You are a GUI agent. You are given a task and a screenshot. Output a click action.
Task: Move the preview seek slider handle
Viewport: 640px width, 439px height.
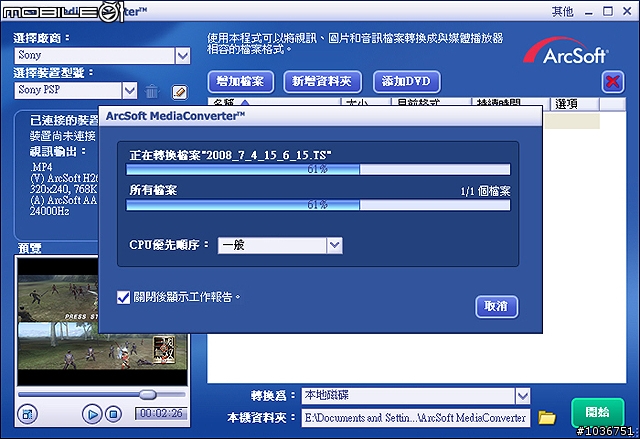pyautogui.click(x=147, y=394)
